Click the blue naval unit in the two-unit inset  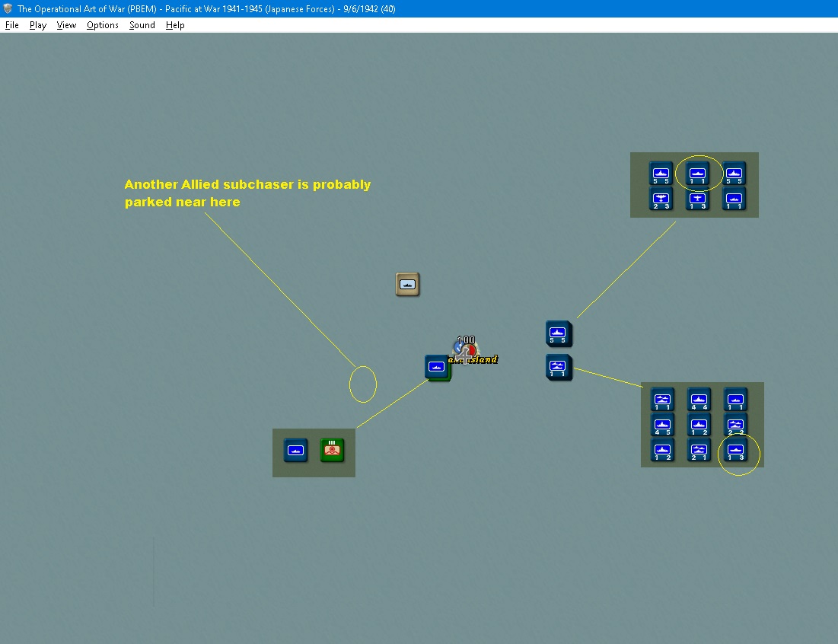[x=295, y=450]
